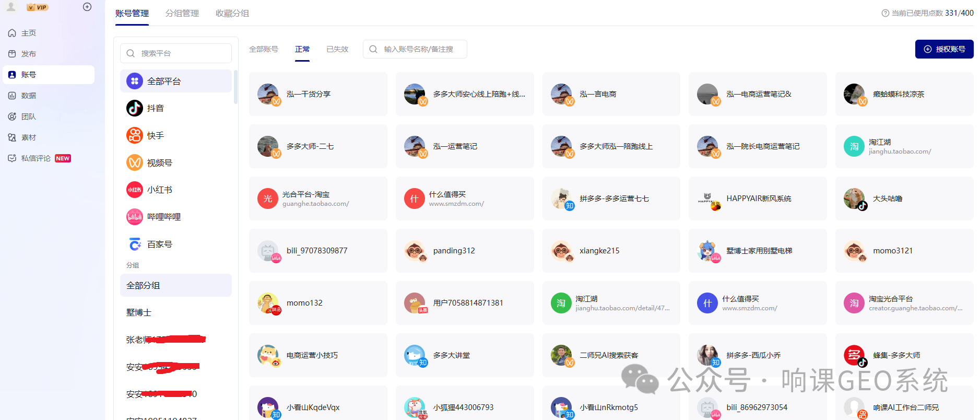The height and width of the screenshot is (420, 980).
Task: Open account card 泓一言电商
Action: (611, 94)
